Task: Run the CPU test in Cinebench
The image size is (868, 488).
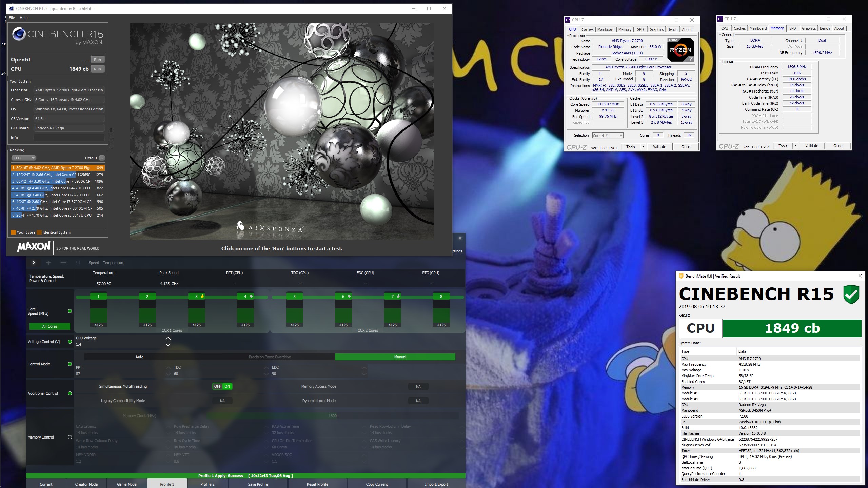Action: 97,69
